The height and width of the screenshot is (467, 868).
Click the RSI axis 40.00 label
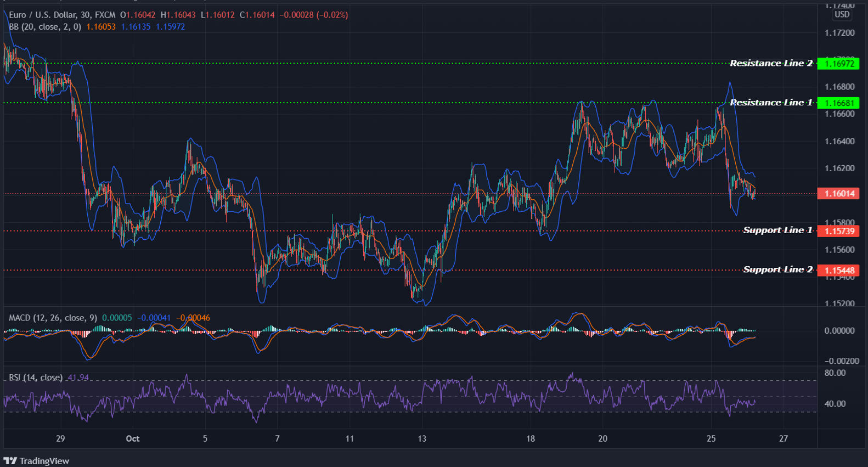(835, 403)
